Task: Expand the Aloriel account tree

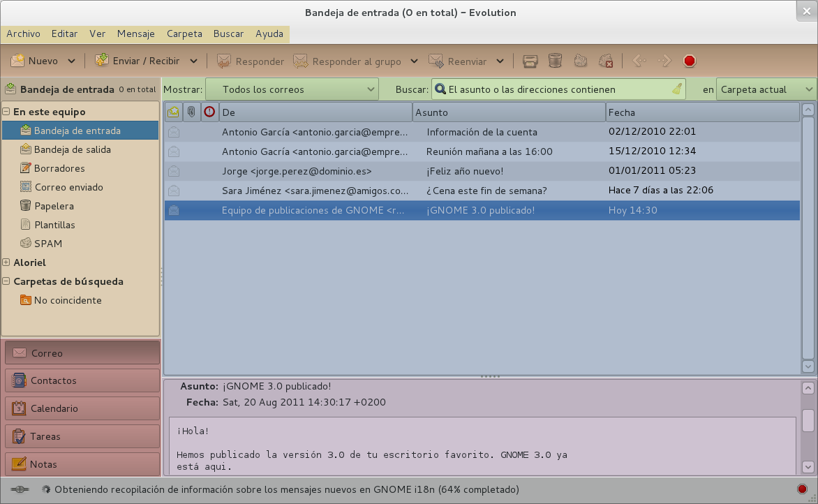Action: (x=6, y=262)
